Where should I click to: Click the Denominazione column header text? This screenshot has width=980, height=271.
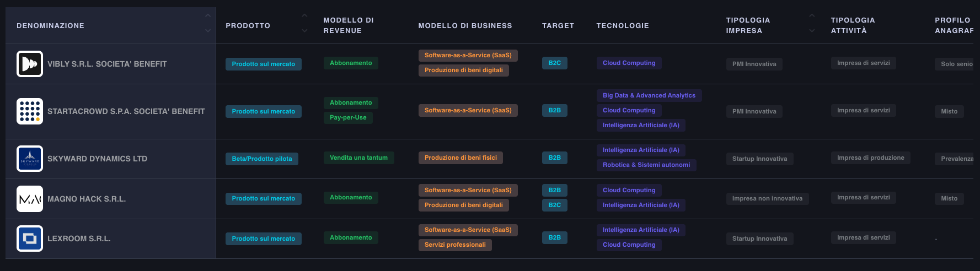[x=50, y=26]
